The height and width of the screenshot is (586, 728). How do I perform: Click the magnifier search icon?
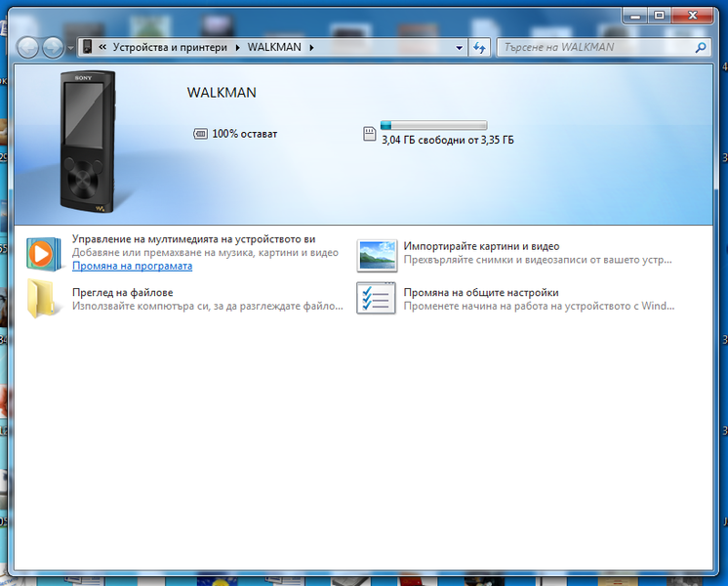point(700,47)
